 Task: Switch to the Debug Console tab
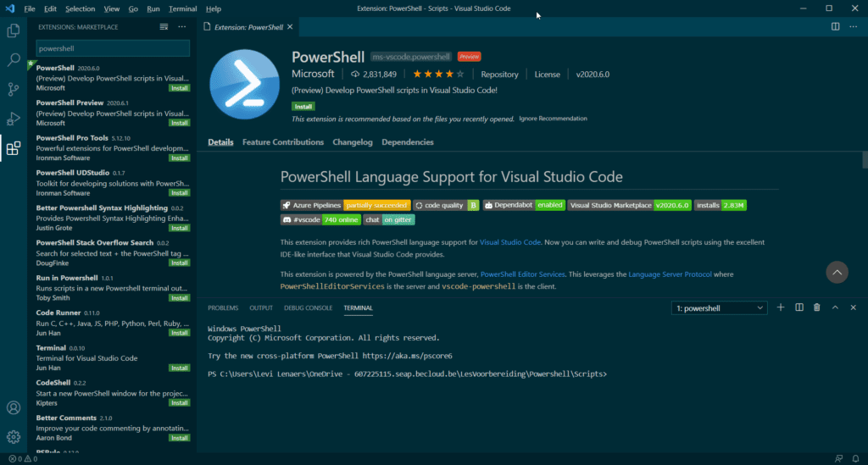pyautogui.click(x=308, y=308)
